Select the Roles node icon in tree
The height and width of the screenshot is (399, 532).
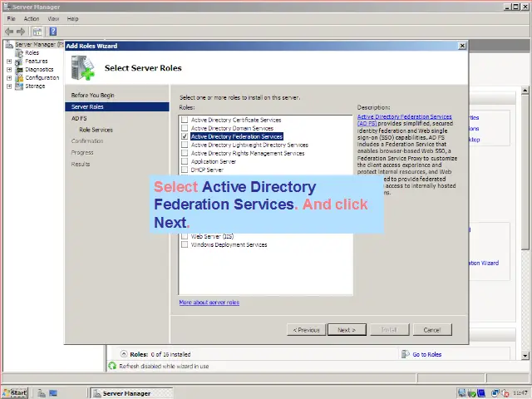pos(19,53)
